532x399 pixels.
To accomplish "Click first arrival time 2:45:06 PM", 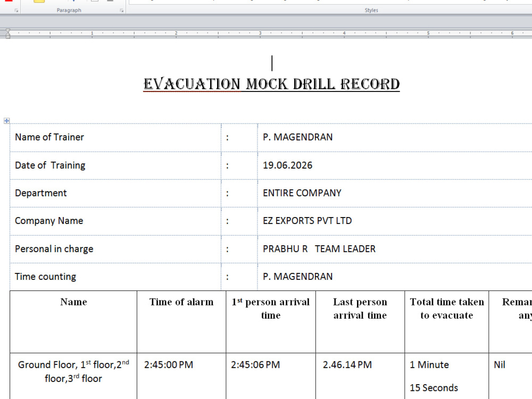I will 255,365.
